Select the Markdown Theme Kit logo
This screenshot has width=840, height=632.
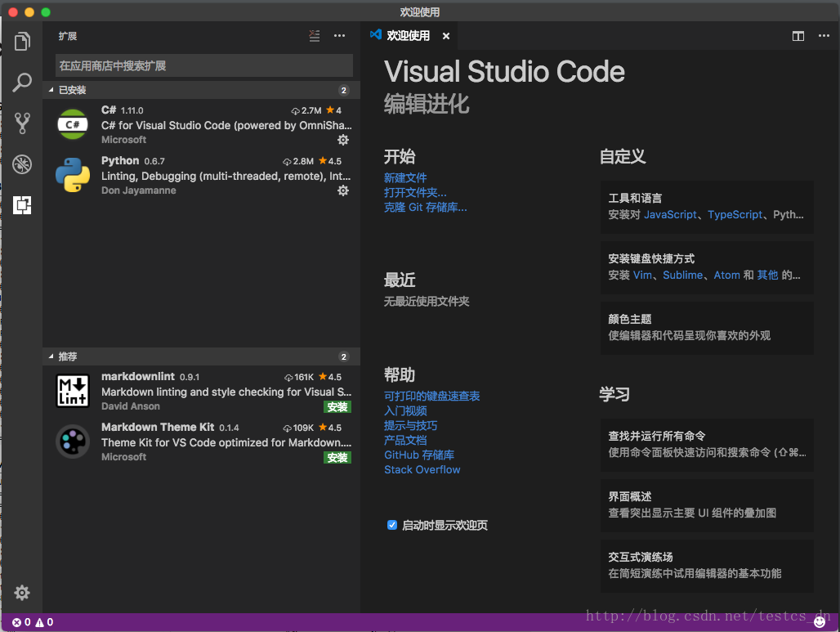[x=73, y=442]
